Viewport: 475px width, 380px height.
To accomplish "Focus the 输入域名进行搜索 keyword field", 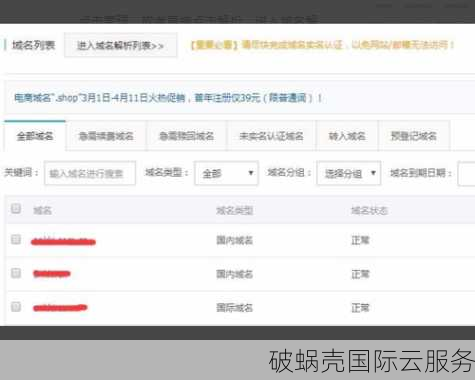I will [x=90, y=173].
